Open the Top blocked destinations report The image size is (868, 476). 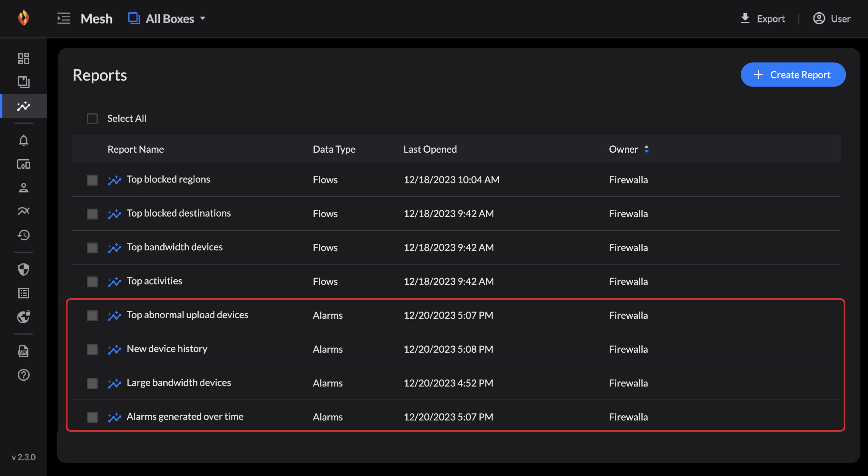[179, 213]
